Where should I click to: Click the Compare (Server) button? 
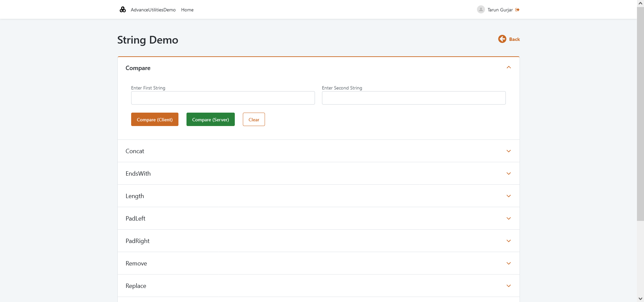tap(210, 119)
